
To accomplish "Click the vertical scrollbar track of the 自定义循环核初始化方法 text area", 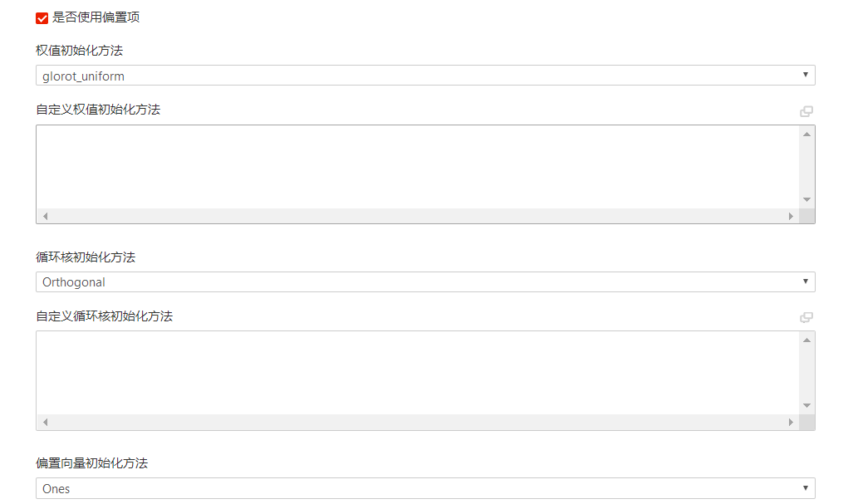I will 806,373.
